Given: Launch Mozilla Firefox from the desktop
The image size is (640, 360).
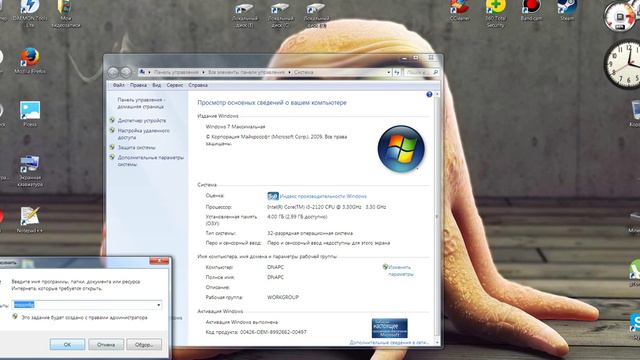Looking at the screenshot, I should pos(30,60).
